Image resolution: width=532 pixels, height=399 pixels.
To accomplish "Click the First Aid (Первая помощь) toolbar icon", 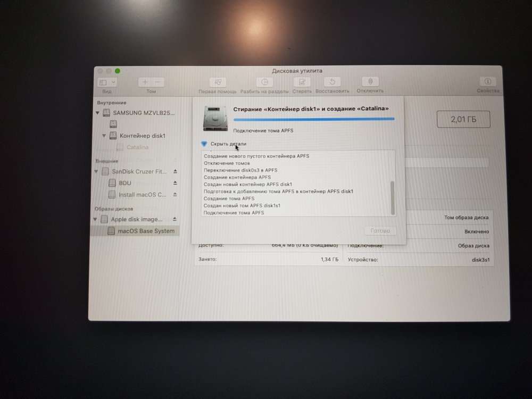I will point(218,82).
